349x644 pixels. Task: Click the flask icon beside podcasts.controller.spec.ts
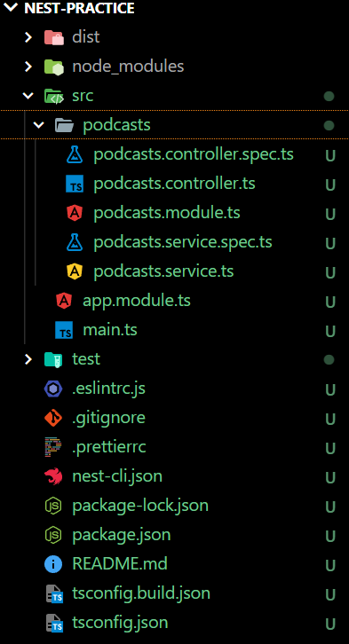point(75,155)
